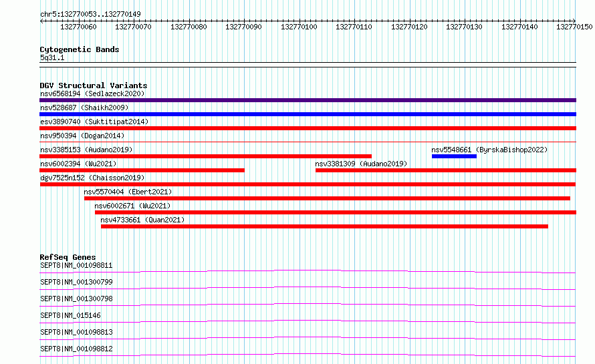Select nsv950394 (Dogan2014) variant label

[x=82, y=136]
